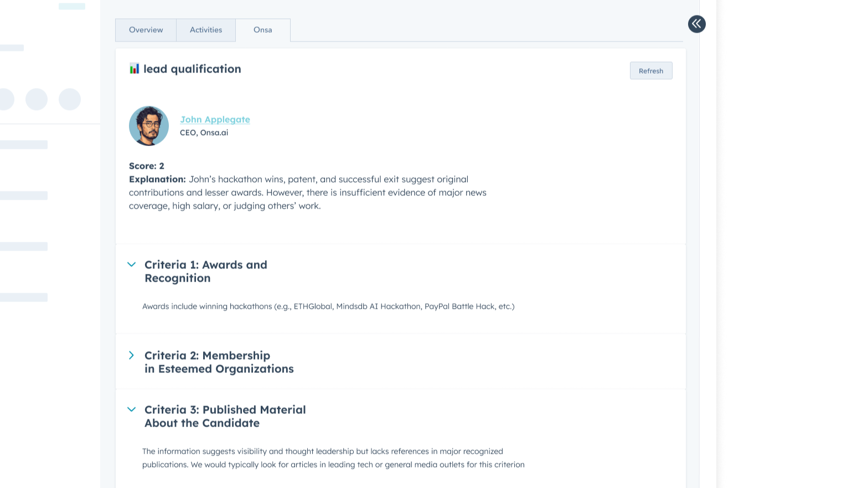The height and width of the screenshot is (488, 868).
Task: Click the teal placeholder bar at top left
Action: pyautogui.click(x=72, y=7)
